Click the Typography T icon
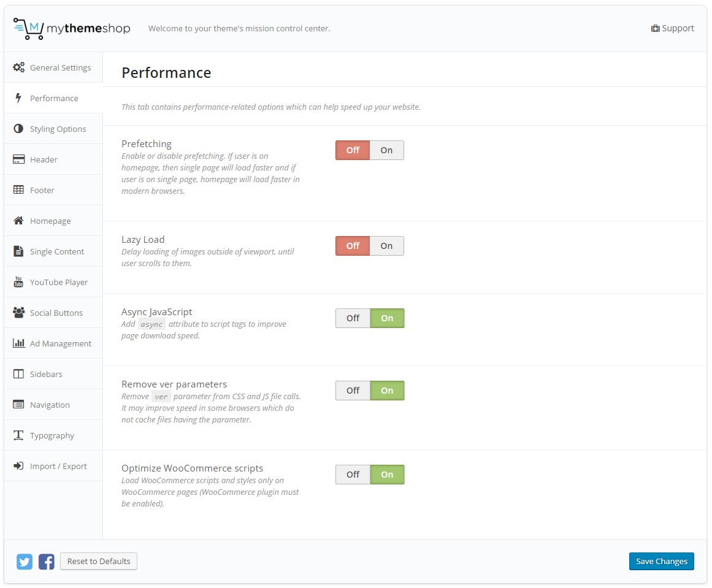The width and height of the screenshot is (712, 588). 18,435
